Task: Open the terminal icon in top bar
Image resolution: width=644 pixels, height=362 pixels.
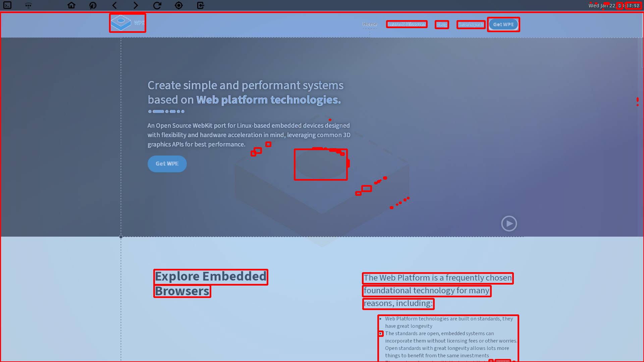Action: coord(7,5)
